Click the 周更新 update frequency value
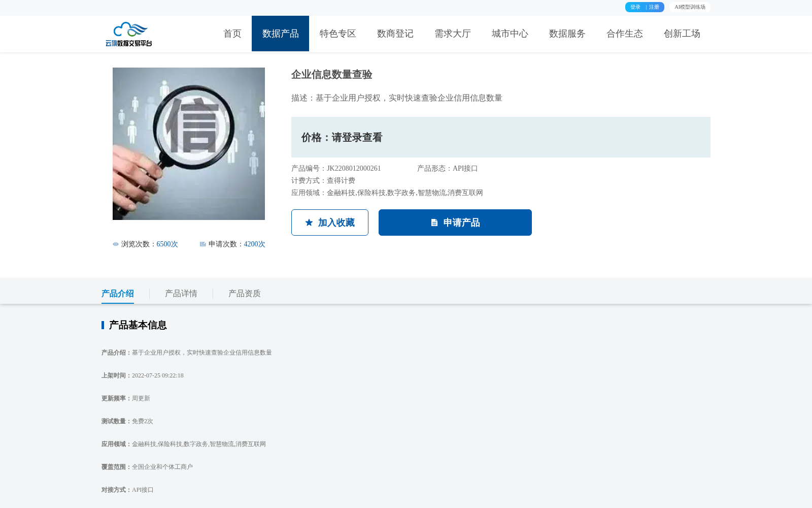Image resolution: width=812 pixels, height=508 pixels. [x=141, y=398]
